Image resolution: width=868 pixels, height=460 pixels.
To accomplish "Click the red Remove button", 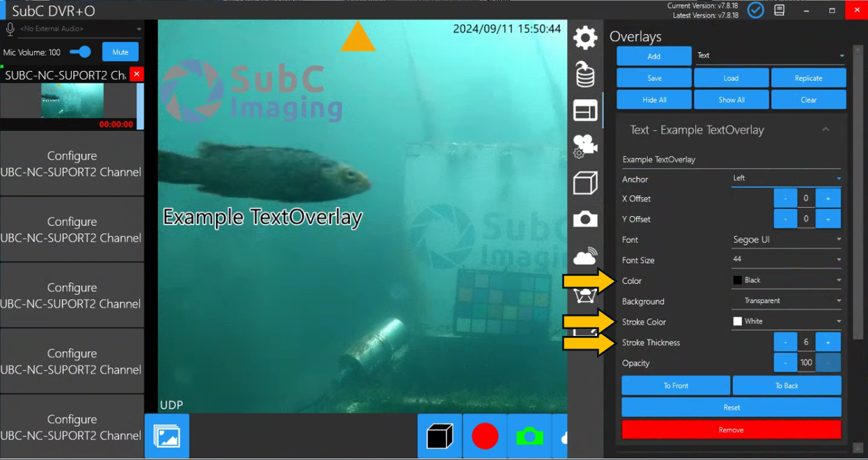I will point(731,430).
